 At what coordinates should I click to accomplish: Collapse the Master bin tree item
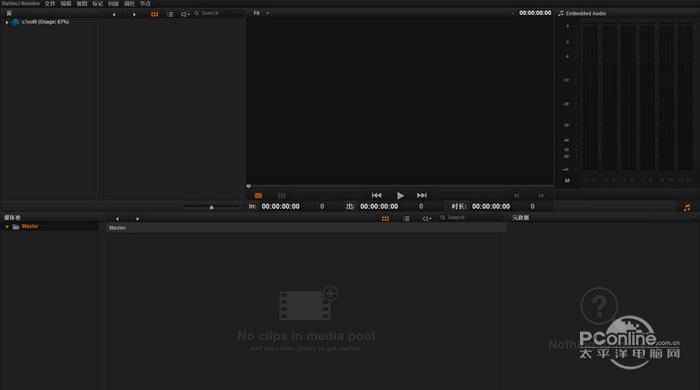click(x=7, y=227)
